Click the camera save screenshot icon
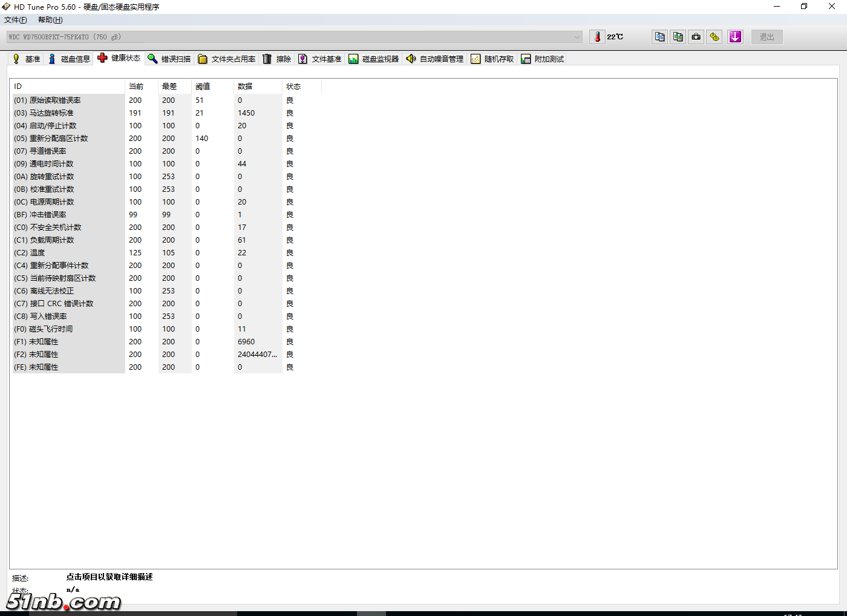This screenshot has width=847, height=616. pos(696,37)
